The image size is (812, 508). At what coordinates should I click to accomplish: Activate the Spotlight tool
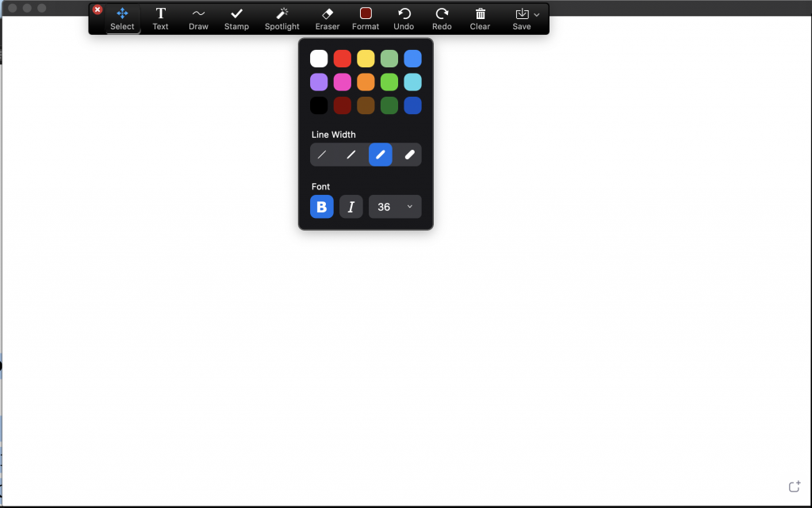coord(282,18)
